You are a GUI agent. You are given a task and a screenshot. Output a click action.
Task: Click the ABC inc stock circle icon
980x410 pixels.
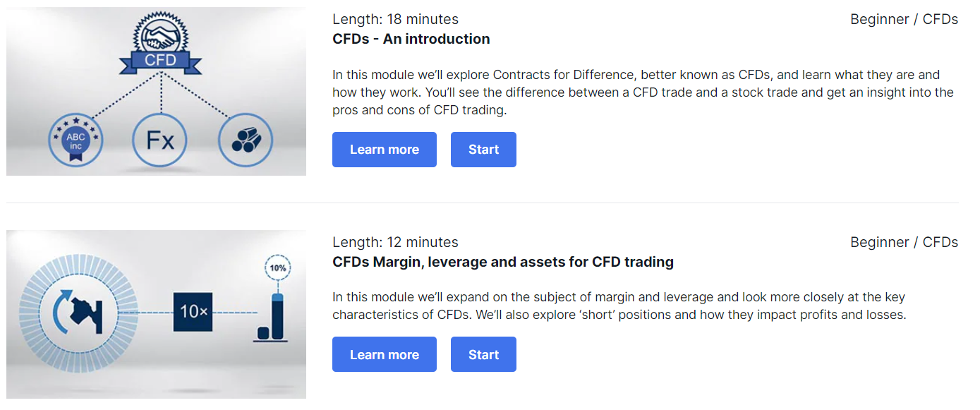(75, 140)
